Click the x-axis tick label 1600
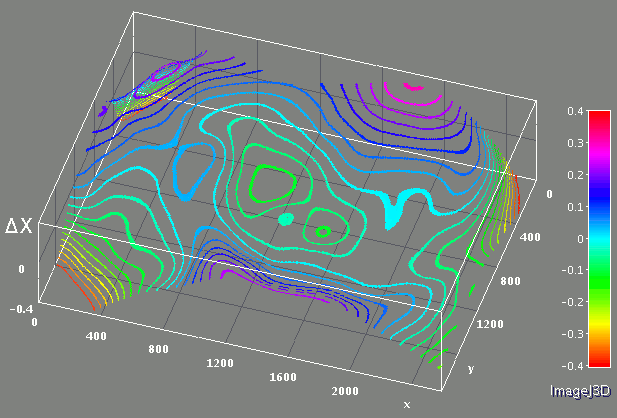Image resolution: width=617 pixels, height=418 pixels. click(283, 377)
